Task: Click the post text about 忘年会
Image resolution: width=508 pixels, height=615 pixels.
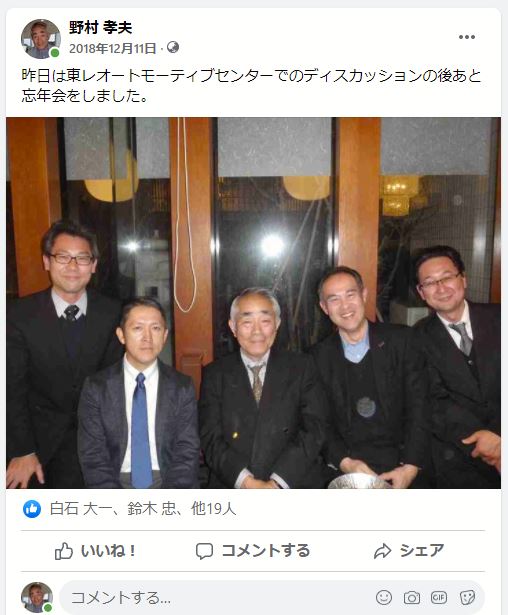Action: point(251,86)
